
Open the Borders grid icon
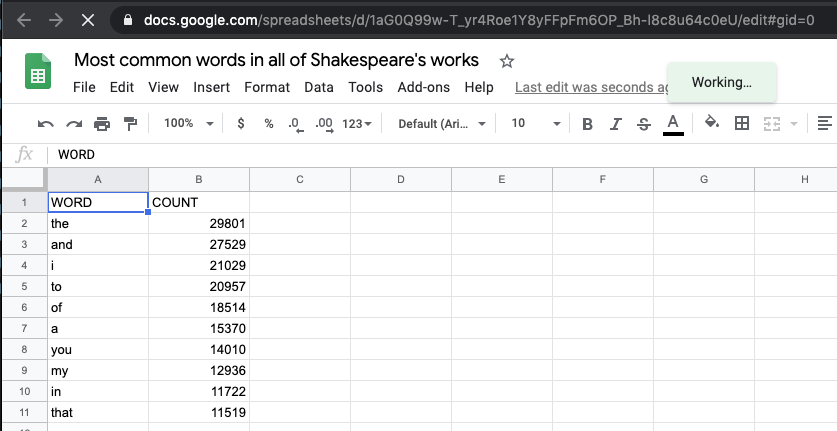click(741, 123)
